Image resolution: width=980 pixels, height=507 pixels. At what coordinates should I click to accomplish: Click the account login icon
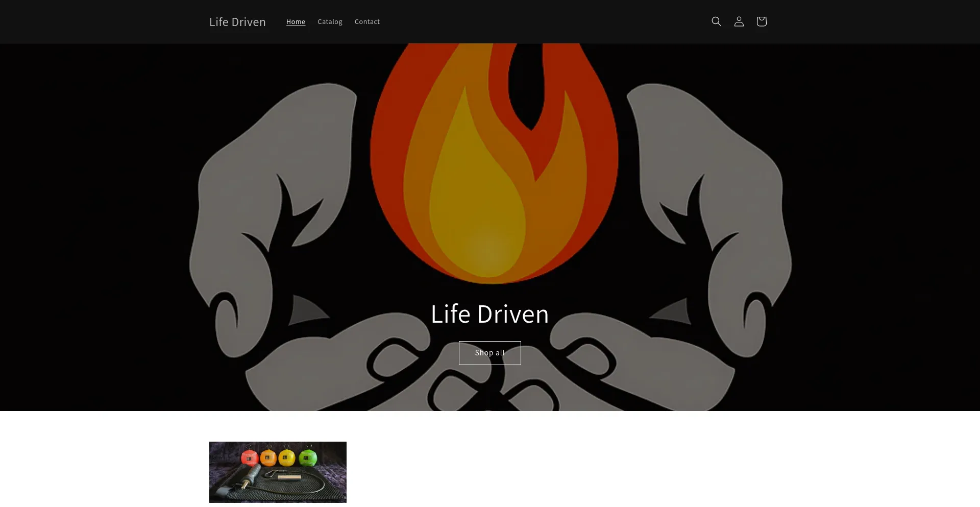pos(739,21)
